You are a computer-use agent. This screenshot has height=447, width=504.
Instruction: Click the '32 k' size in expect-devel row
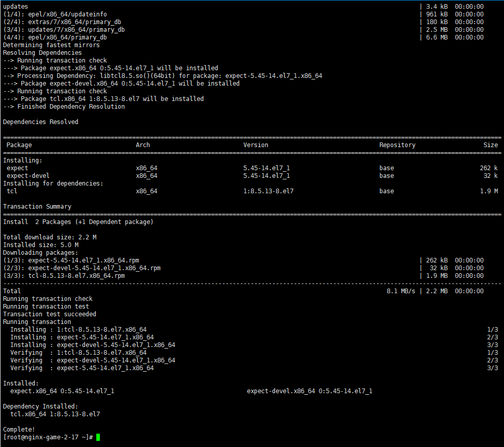click(491, 176)
